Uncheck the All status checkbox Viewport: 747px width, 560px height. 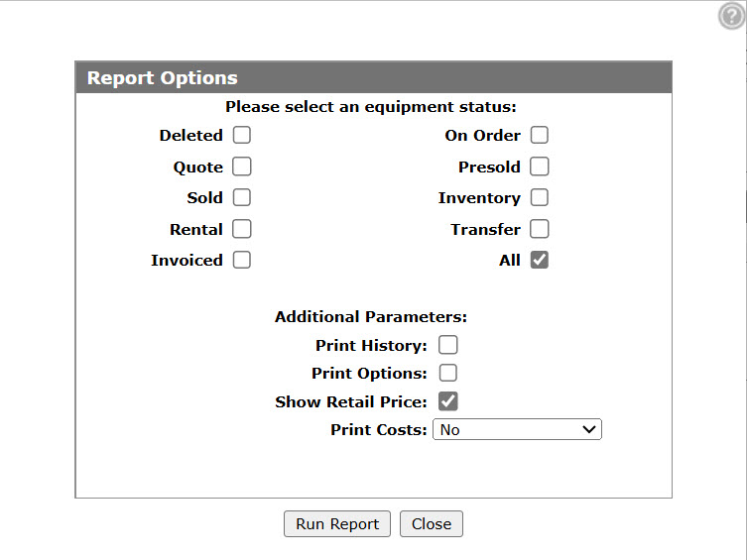pyautogui.click(x=540, y=260)
